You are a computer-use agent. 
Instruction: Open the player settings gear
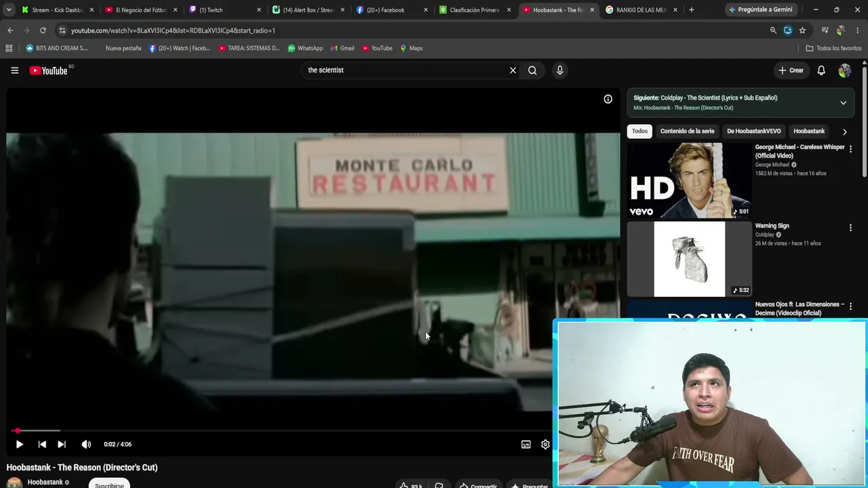tap(545, 445)
